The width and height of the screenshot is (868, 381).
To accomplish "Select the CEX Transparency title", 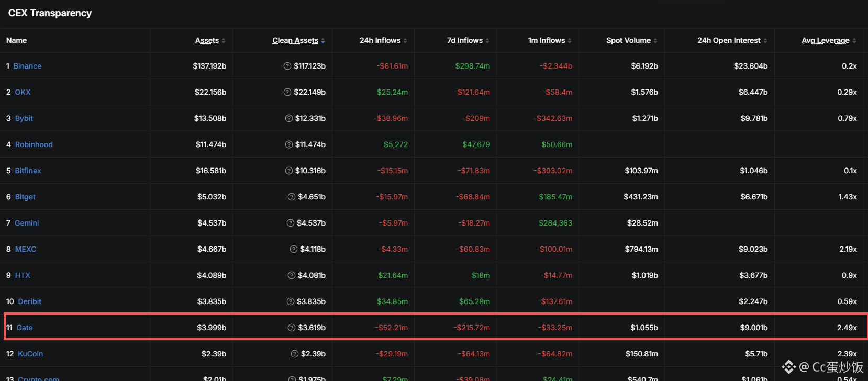I will click(50, 13).
